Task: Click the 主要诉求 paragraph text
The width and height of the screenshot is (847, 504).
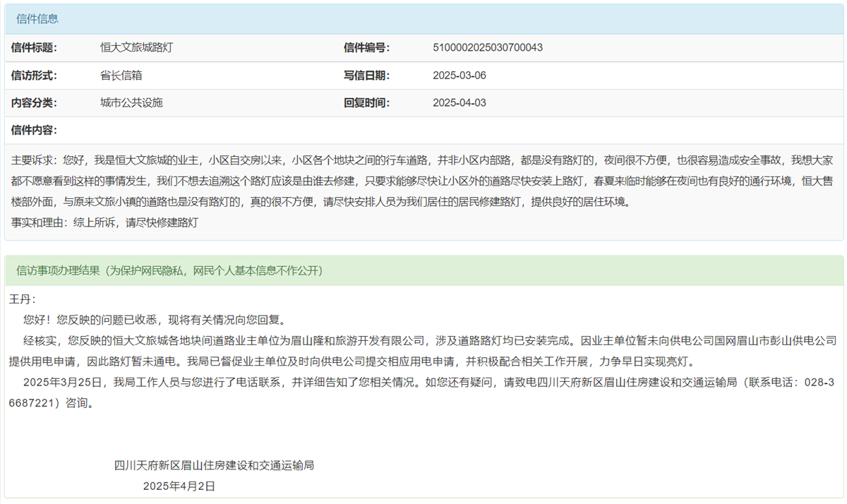Action: tap(423, 181)
